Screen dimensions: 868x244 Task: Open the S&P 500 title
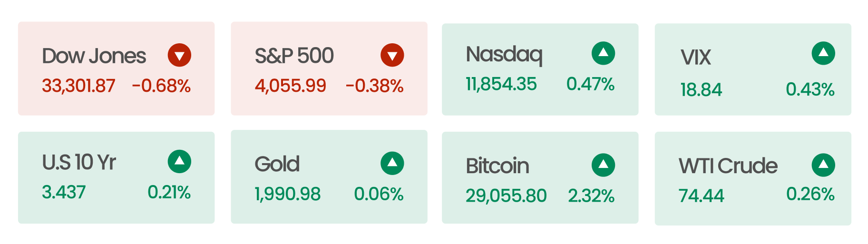pyautogui.click(x=294, y=56)
